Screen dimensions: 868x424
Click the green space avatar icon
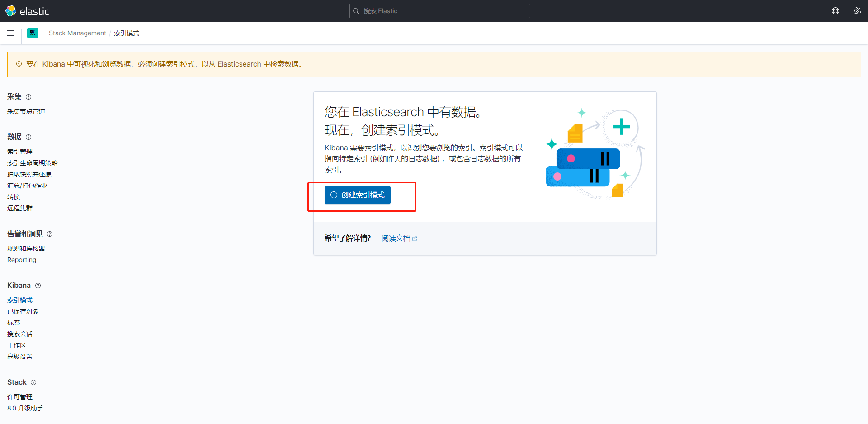click(33, 33)
